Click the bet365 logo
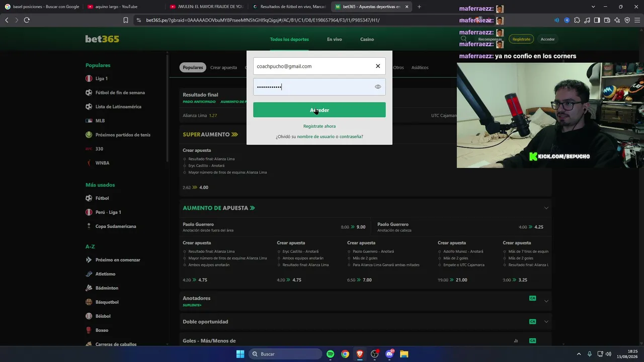 click(102, 39)
